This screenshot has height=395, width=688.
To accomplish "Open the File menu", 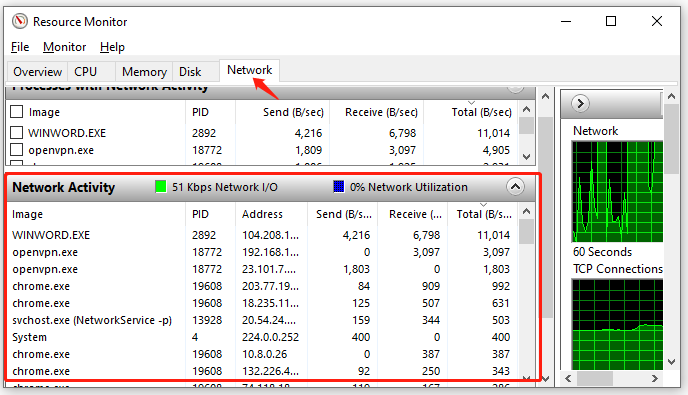I will tap(20, 47).
